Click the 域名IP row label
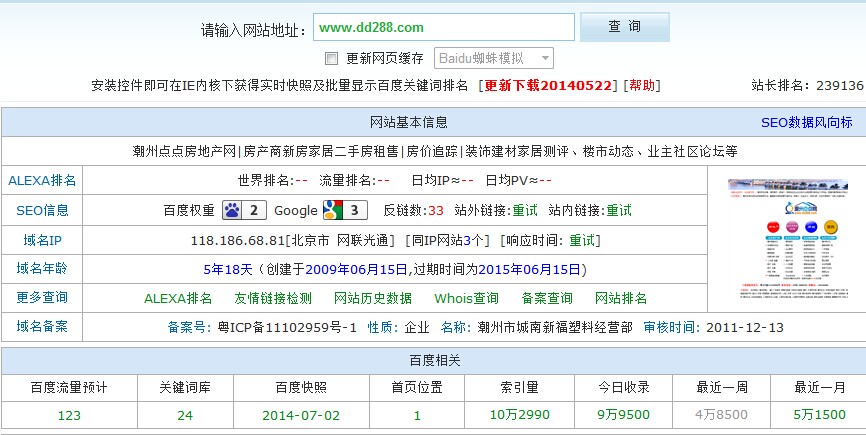 pyautogui.click(x=42, y=240)
